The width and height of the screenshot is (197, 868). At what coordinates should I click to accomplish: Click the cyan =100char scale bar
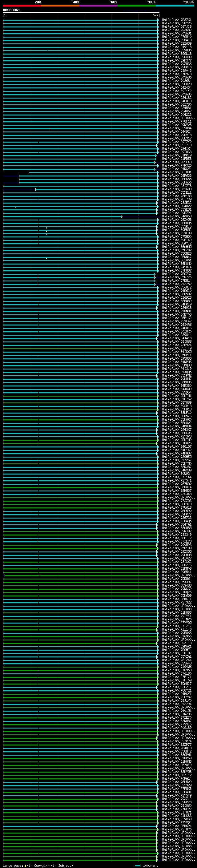coord(137,865)
